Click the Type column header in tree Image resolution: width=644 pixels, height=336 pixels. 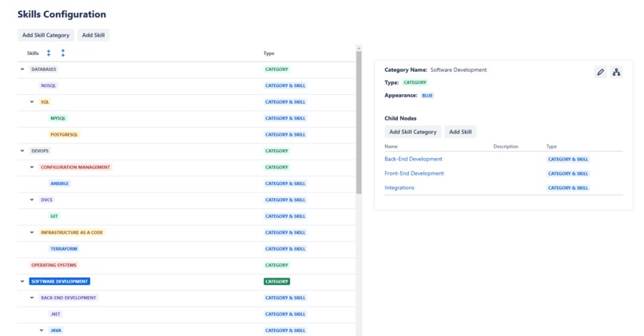click(269, 53)
